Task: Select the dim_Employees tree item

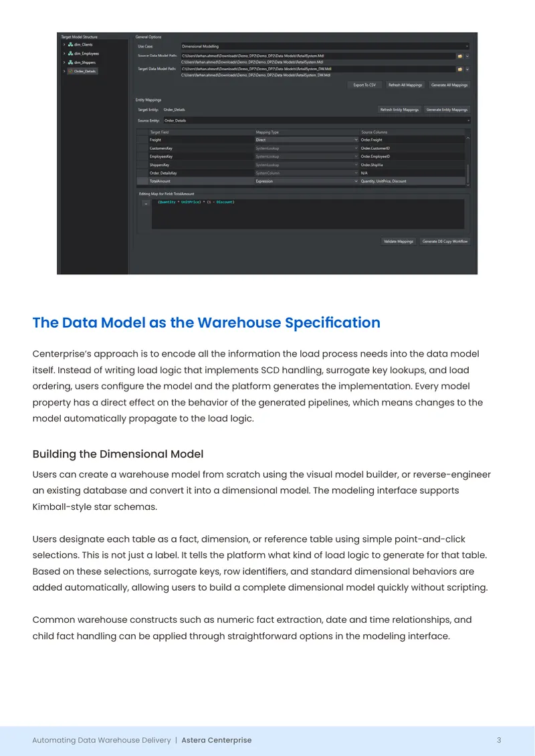Action: coord(86,54)
